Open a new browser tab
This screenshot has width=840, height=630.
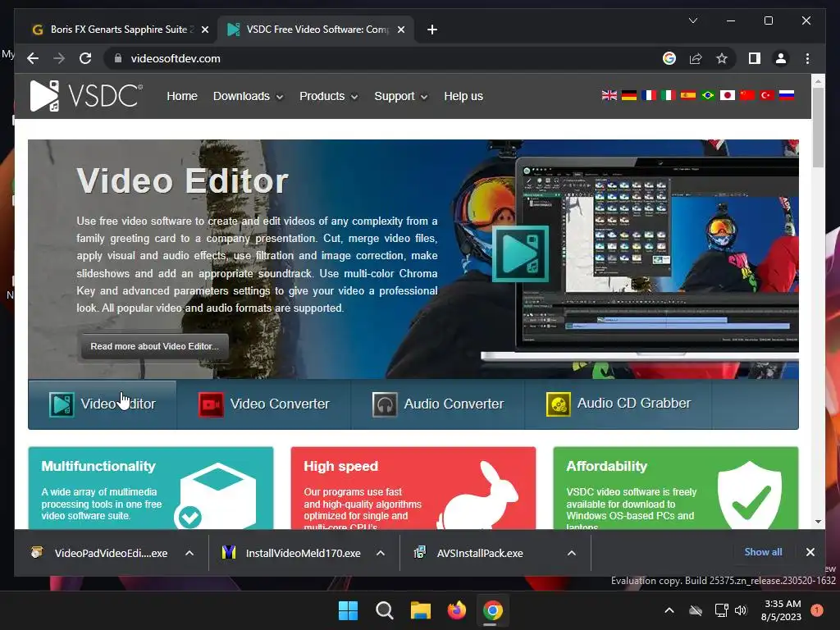(432, 30)
